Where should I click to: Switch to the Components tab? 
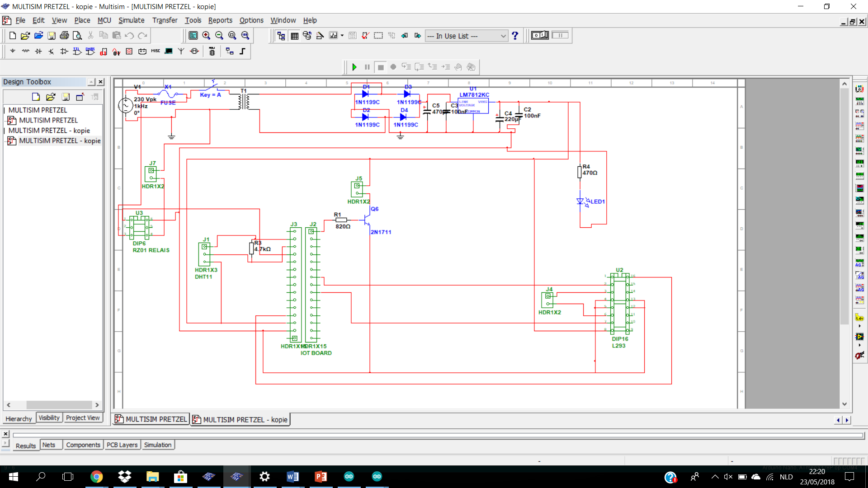point(83,445)
